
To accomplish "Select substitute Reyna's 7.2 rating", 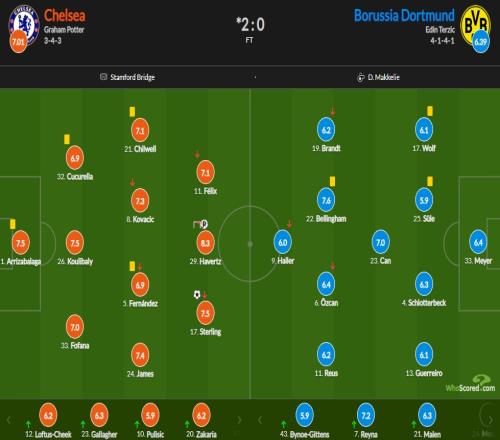I will 366,415.
